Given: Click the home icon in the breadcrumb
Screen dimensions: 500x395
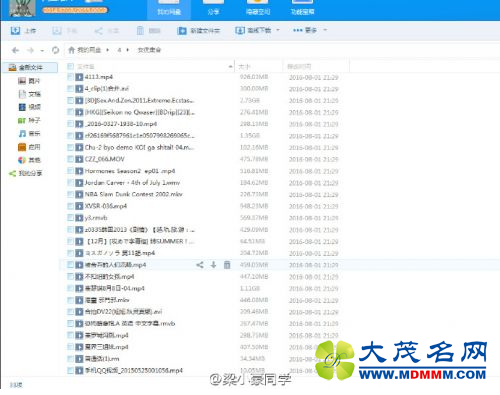Looking at the screenshot, I should coord(71,50).
